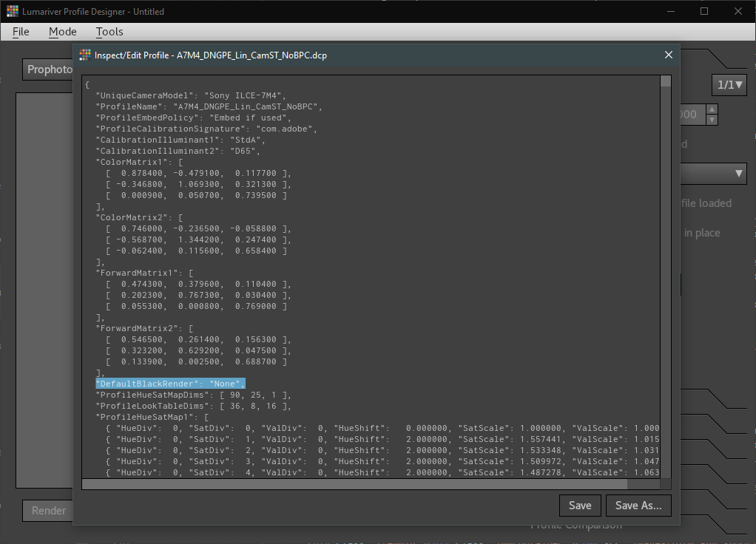756x544 pixels.
Task: Click the vertical scrollbar thumb in profile editor
Action: [x=666, y=81]
